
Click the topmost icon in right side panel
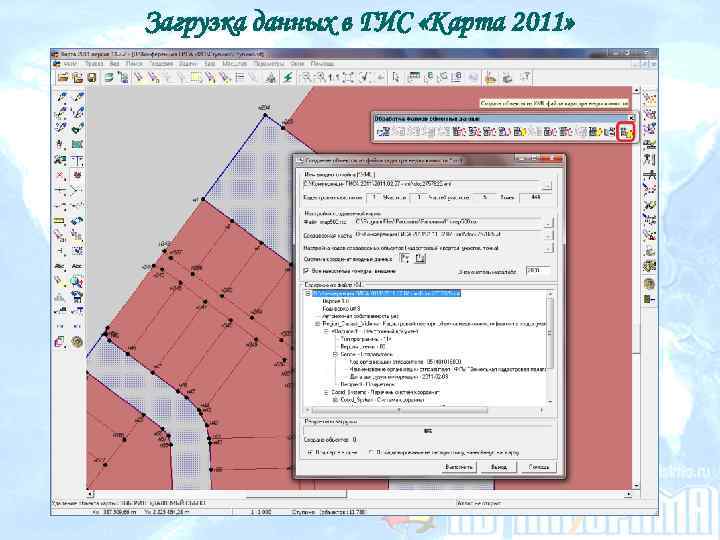tap(649, 97)
